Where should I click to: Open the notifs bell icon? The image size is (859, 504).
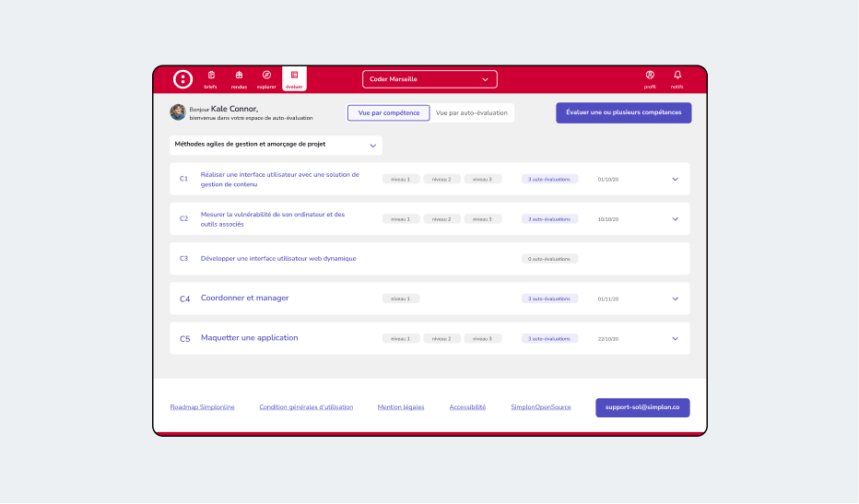[677, 79]
